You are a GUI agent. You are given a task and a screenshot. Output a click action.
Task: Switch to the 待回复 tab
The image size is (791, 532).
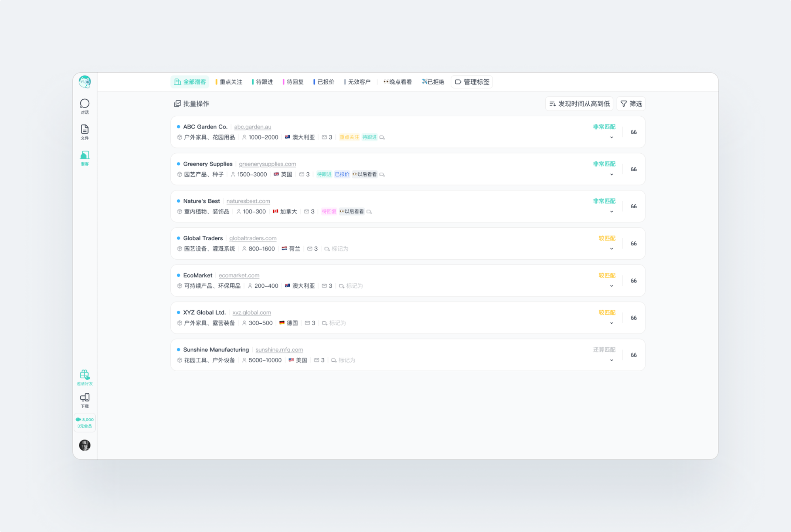click(x=293, y=82)
